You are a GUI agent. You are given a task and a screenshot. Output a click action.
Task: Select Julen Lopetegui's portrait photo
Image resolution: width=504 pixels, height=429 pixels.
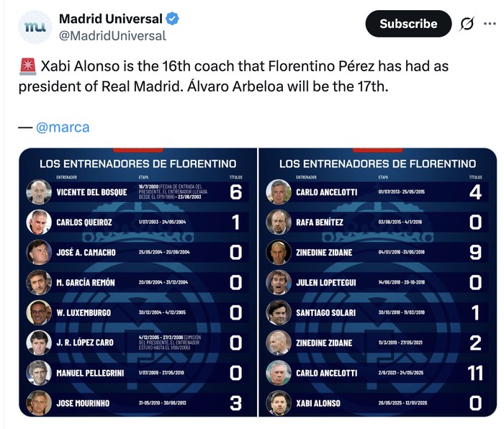tap(279, 282)
